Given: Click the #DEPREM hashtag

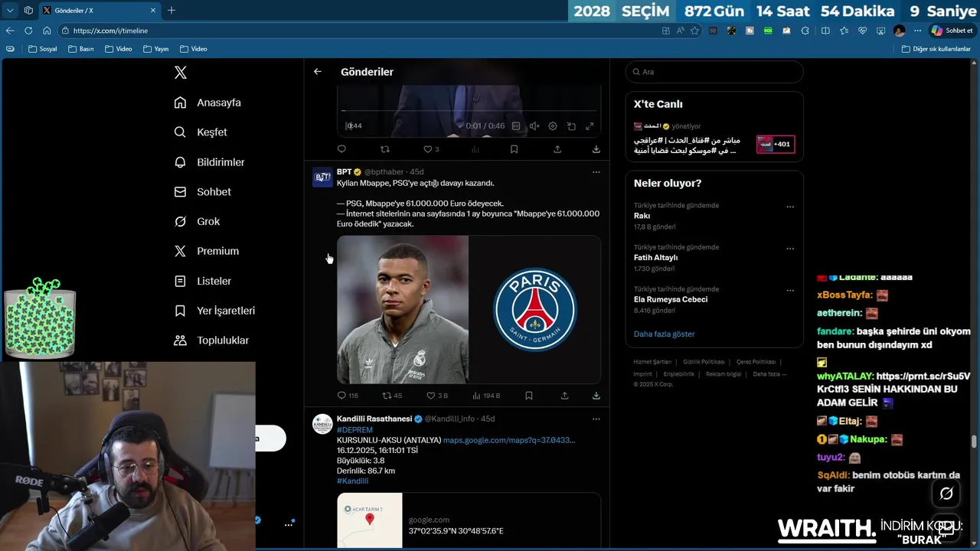Looking at the screenshot, I should 354,430.
